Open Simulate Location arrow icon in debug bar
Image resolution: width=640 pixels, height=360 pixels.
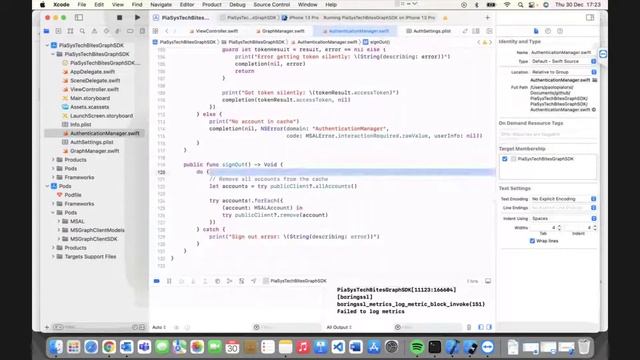253,281
